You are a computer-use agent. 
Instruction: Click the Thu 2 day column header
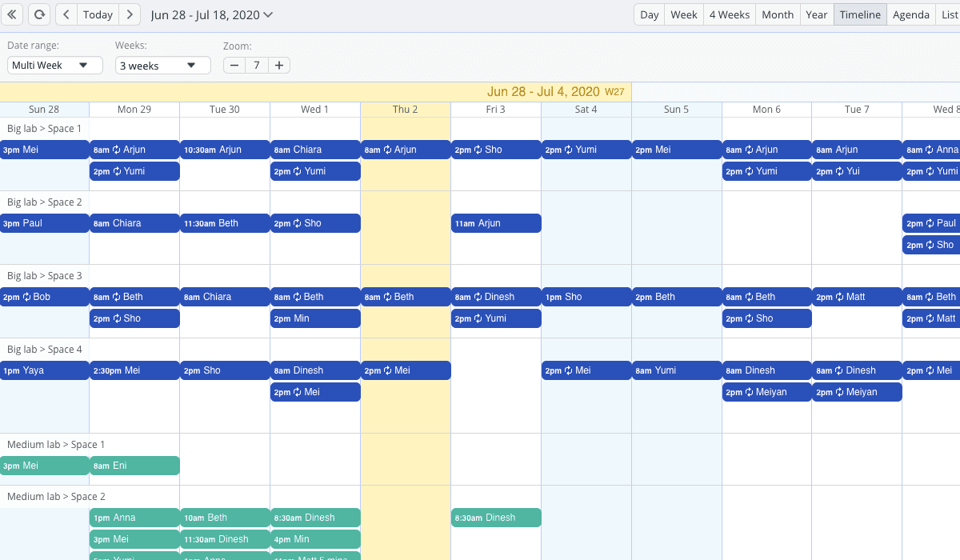click(405, 110)
